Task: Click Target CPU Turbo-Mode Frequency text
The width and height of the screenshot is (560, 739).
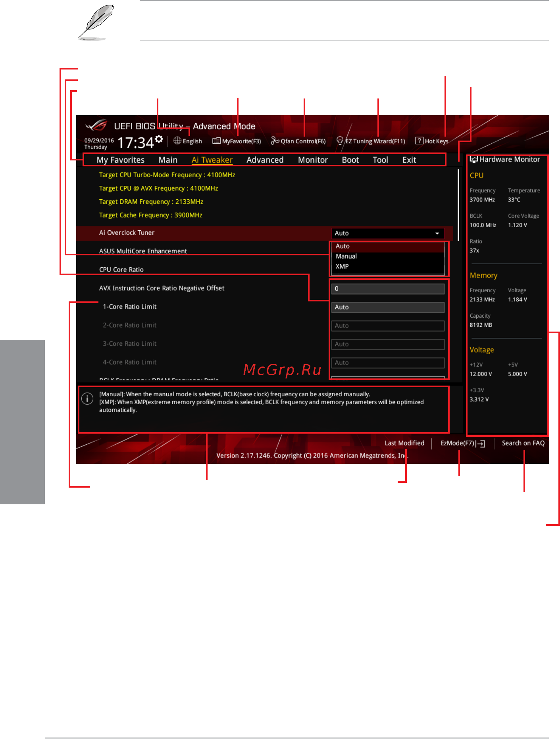Action: 167,175
